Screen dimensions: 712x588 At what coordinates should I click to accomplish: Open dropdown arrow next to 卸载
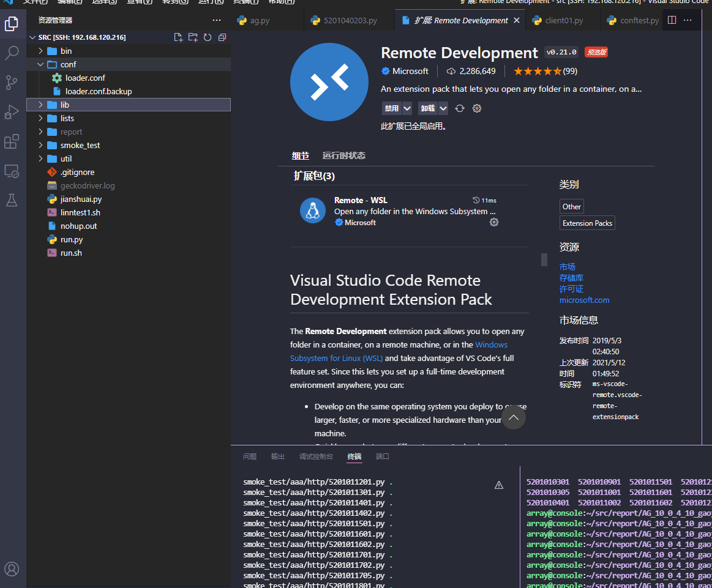443,108
